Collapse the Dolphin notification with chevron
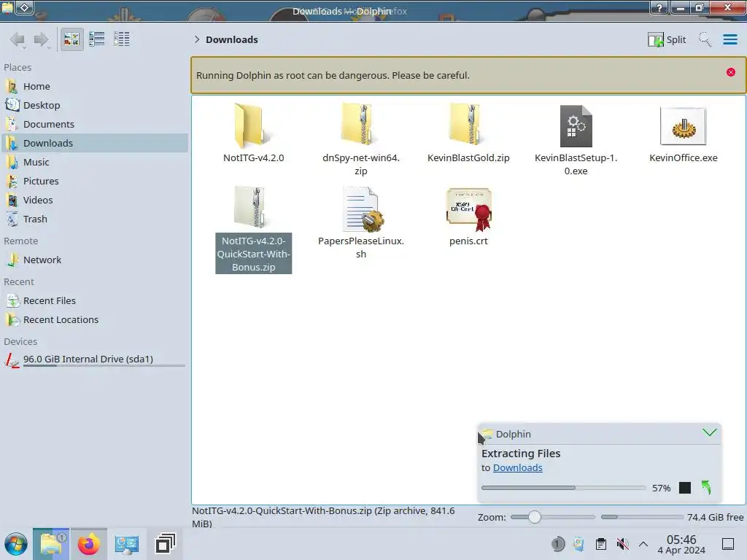Image resolution: width=747 pixels, height=560 pixels. [709, 432]
